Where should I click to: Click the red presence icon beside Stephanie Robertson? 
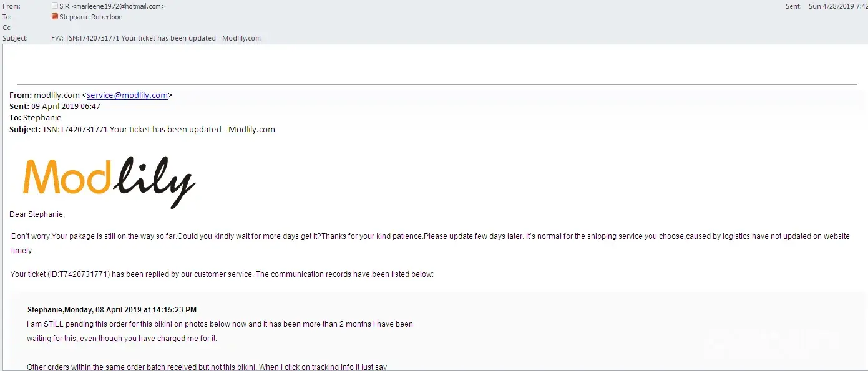pyautogui.click(x=55, y=17)
